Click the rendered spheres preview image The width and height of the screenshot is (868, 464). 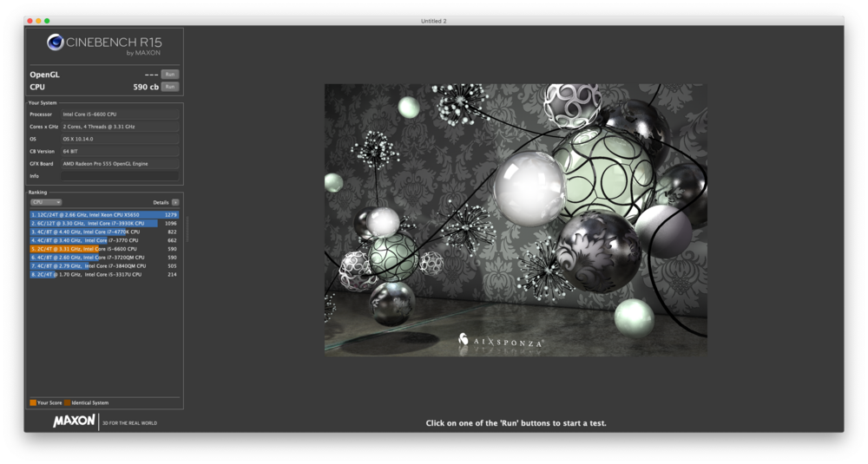pyautogui.click(x=516, y=219)
